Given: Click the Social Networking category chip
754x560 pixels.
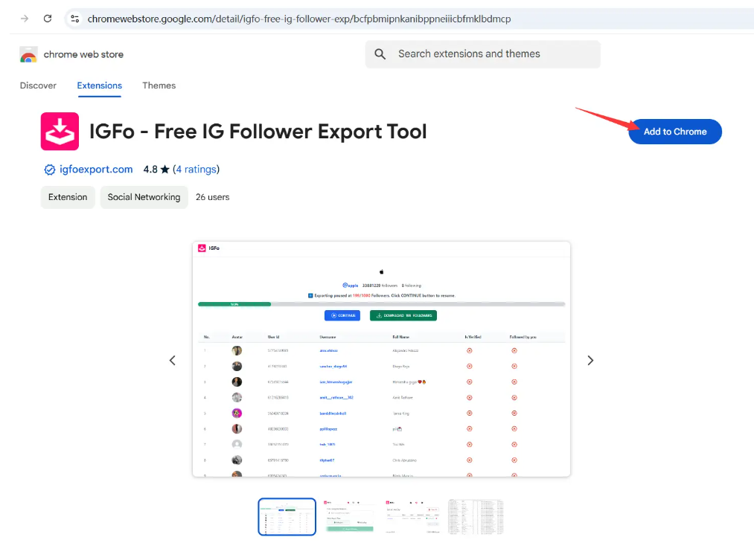Looking at the screenshot, I should click(x=144, y=197).
